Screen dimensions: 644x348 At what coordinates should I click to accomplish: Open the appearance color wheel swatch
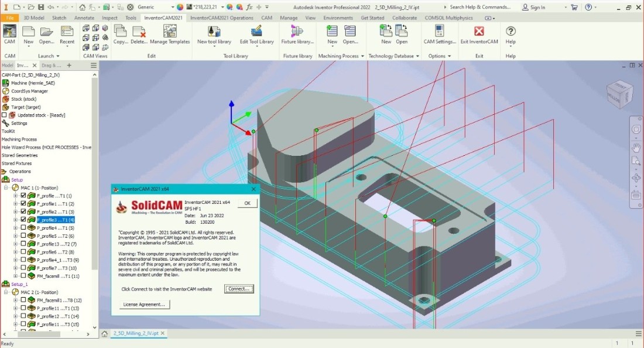(x=180, y=7)
